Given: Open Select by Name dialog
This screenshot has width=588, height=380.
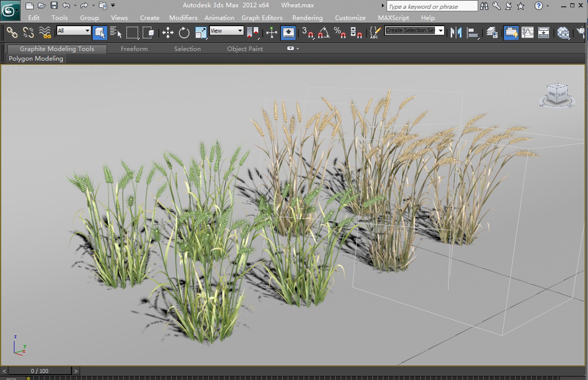Looking at the screenshot, I should click(115, 33).
